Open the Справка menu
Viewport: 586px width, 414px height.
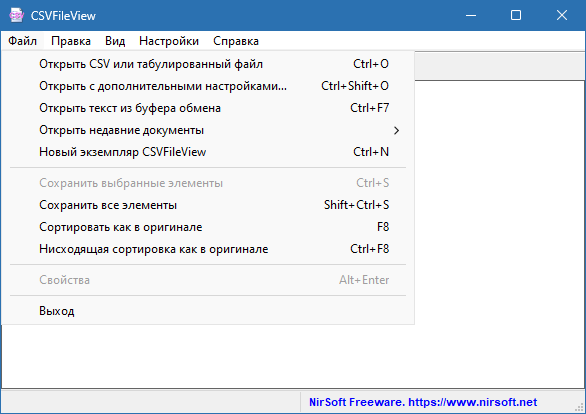[x=236, y=41]
